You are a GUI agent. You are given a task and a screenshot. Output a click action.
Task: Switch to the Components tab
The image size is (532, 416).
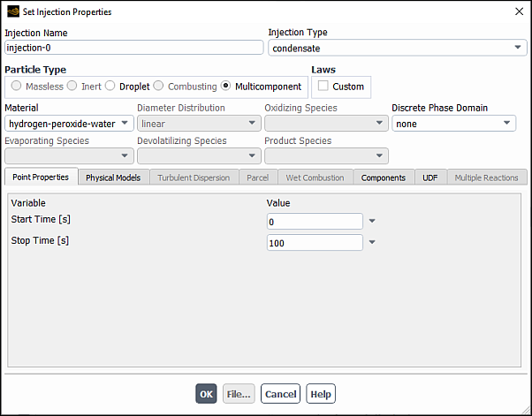click(x=384, y=178)
